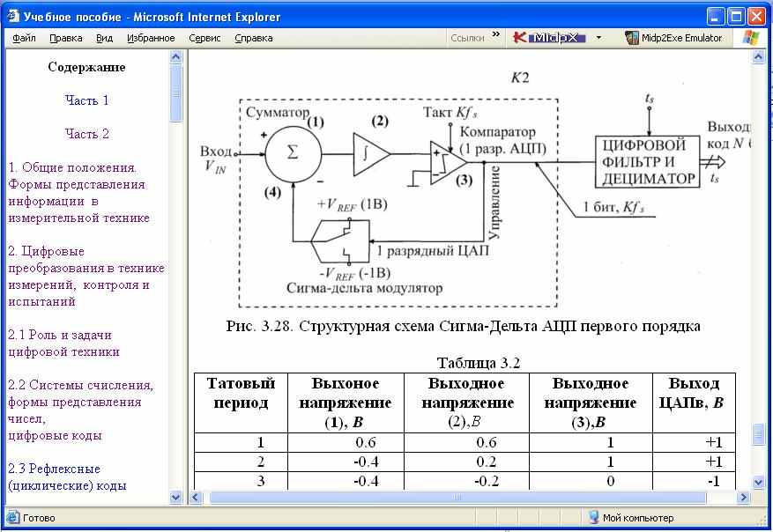Open the Часть 2 link
Viewport: 773px width, 532px height.
point(86,134)
